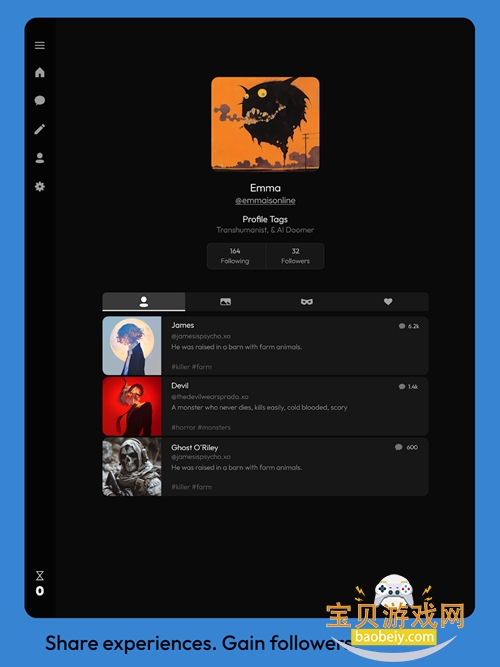This screenshot has height=667, width=500.
Task: Open the hamburger menu in the sidebar
Action: [40, 46]
